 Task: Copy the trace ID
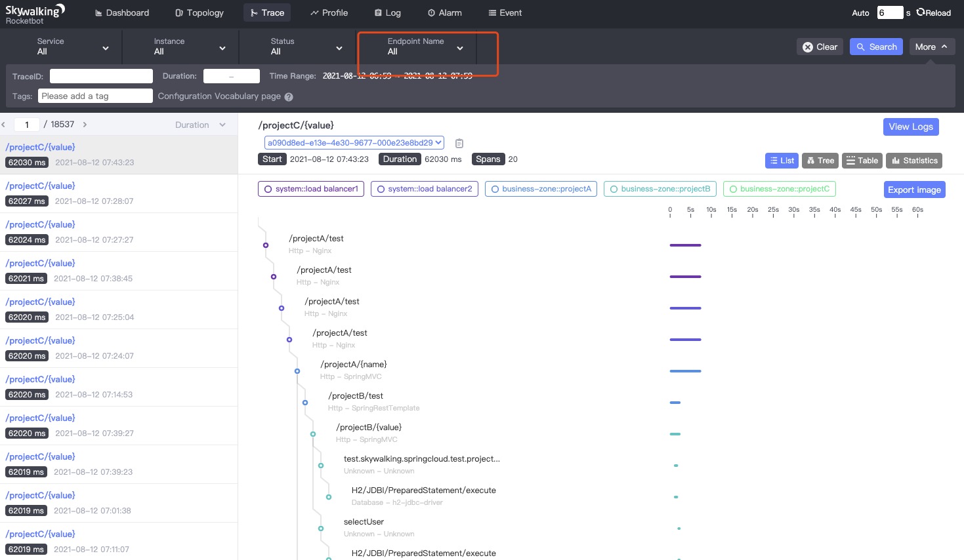459,143
